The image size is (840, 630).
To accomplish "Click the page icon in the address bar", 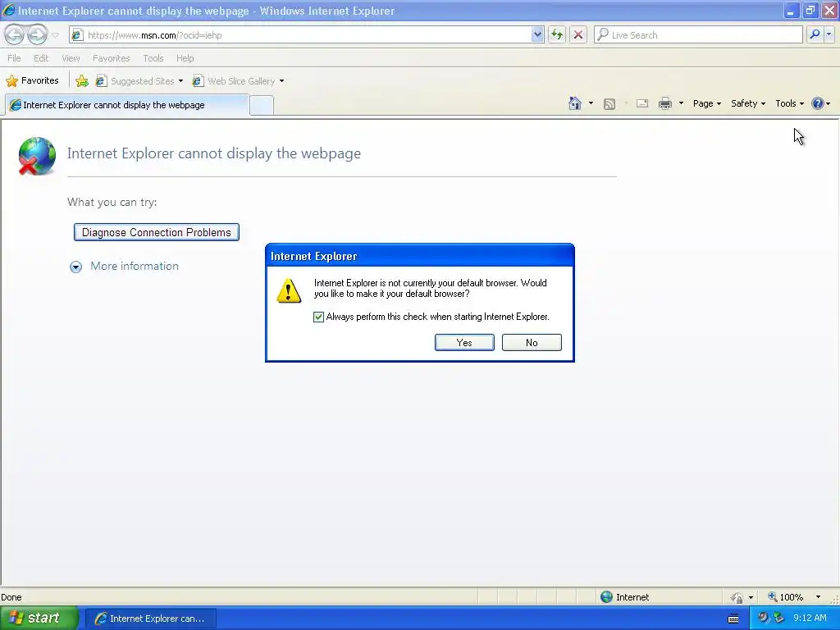I will (x=77, y=34).
